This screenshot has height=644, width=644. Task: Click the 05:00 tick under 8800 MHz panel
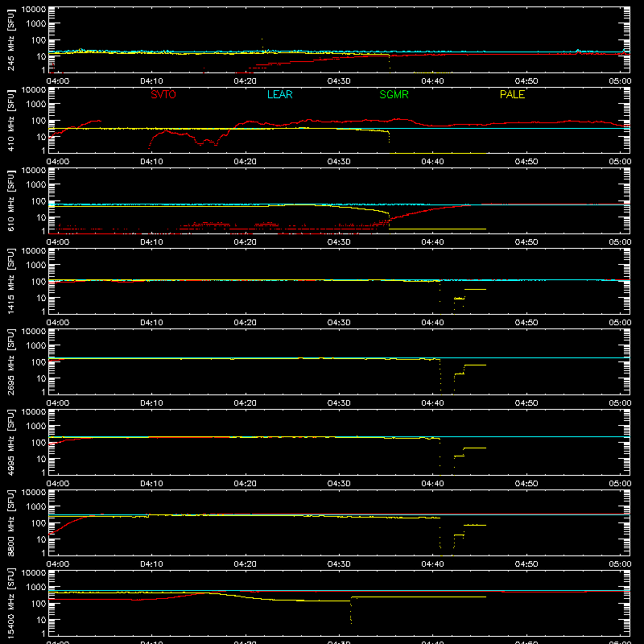pos(620,564)
